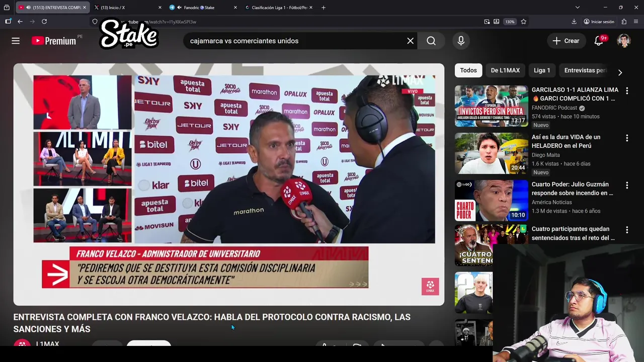Open the Firefox workspace sidebar icon
This screenshot has width=644, height=362.
[8, 22]
